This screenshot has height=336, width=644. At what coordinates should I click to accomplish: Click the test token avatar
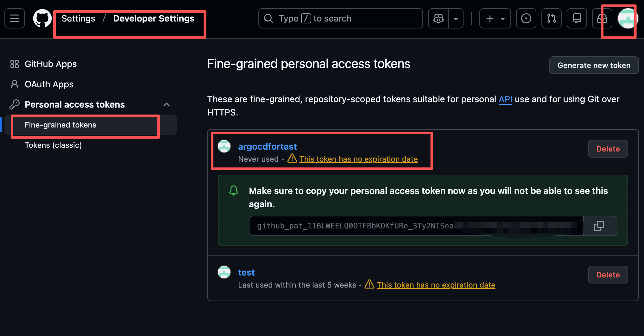224,272
